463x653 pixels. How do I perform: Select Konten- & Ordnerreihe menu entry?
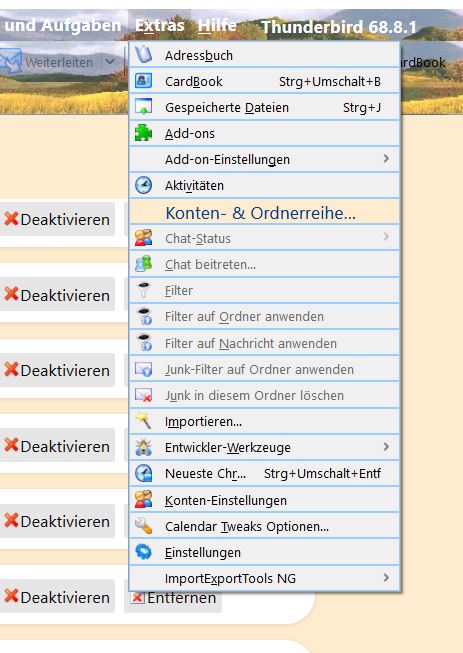pyautogui.click(x=264, y=212)
